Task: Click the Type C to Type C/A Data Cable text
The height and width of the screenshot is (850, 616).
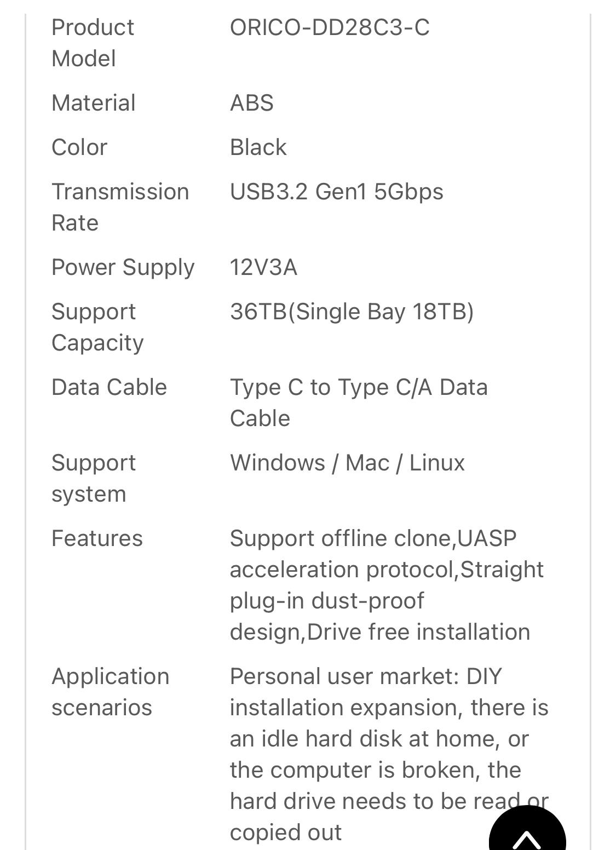Action: (x=359, y=403)
